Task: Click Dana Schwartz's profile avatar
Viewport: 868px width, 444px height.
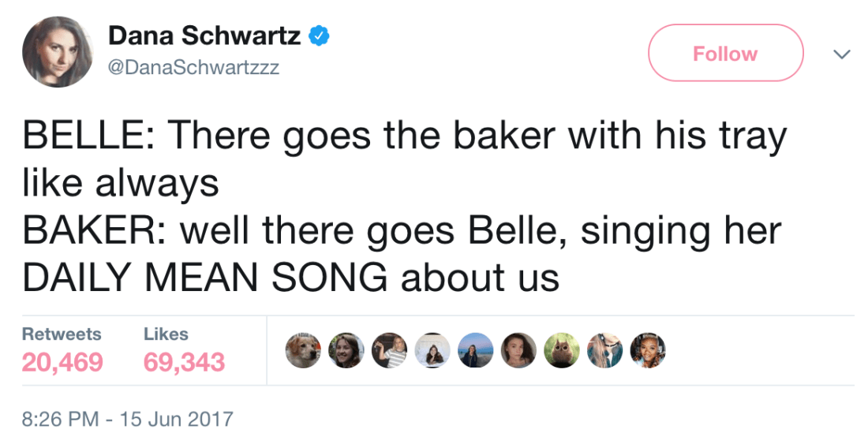Action: point(58,51)
